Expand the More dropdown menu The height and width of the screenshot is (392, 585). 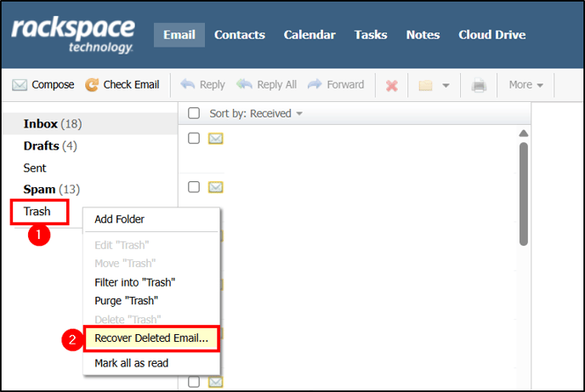click(x=526, y=85)
